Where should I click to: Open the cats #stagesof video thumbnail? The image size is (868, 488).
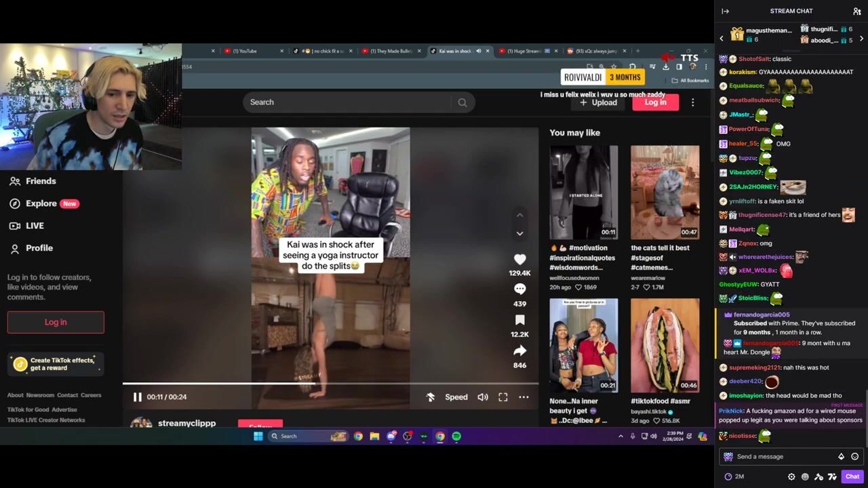[665, 192]
